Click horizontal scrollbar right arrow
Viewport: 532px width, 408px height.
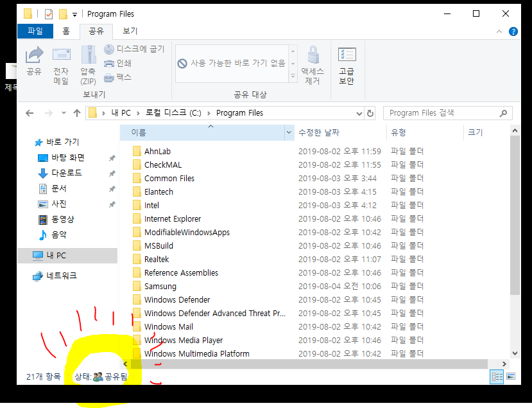point(504,364)
